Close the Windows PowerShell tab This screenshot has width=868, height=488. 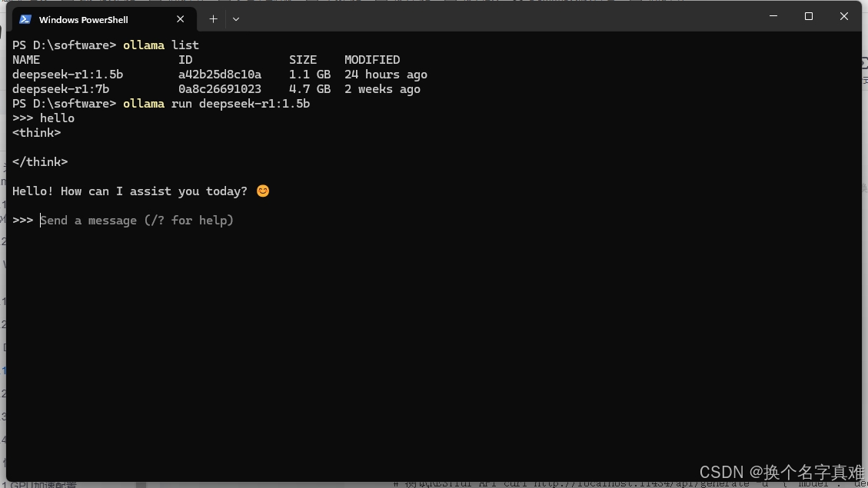tap(181, 19)
